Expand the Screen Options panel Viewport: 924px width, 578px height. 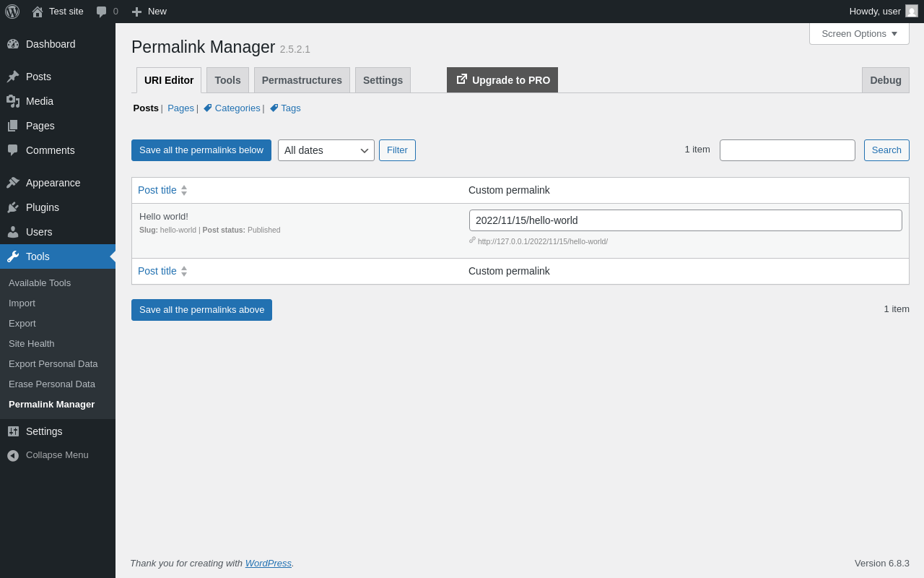(859, 33)
